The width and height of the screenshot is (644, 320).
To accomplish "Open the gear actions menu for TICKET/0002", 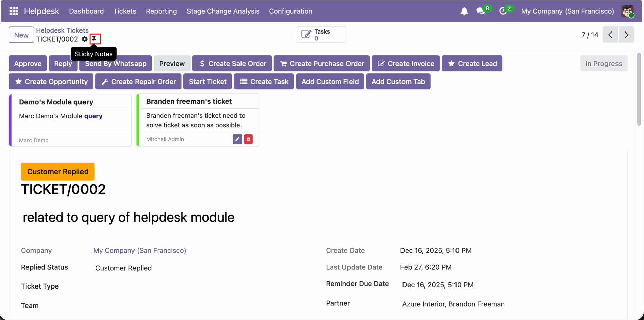I will pyautogui.click(x=85, y=39).
